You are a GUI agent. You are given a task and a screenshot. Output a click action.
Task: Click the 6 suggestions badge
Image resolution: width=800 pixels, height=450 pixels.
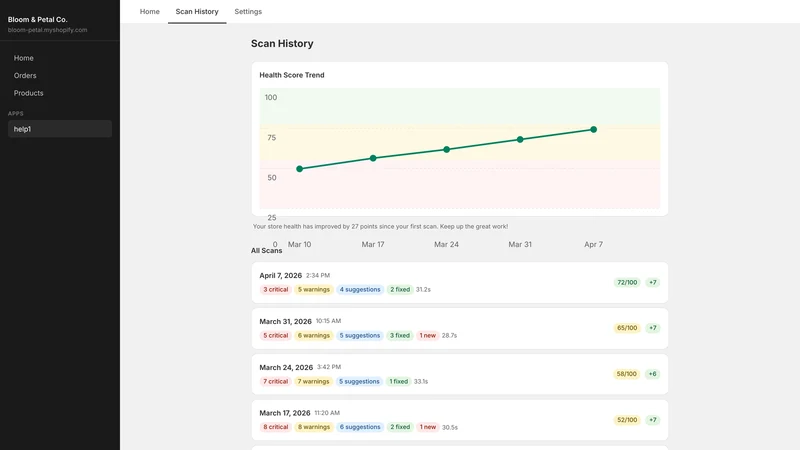coord(360,427)
